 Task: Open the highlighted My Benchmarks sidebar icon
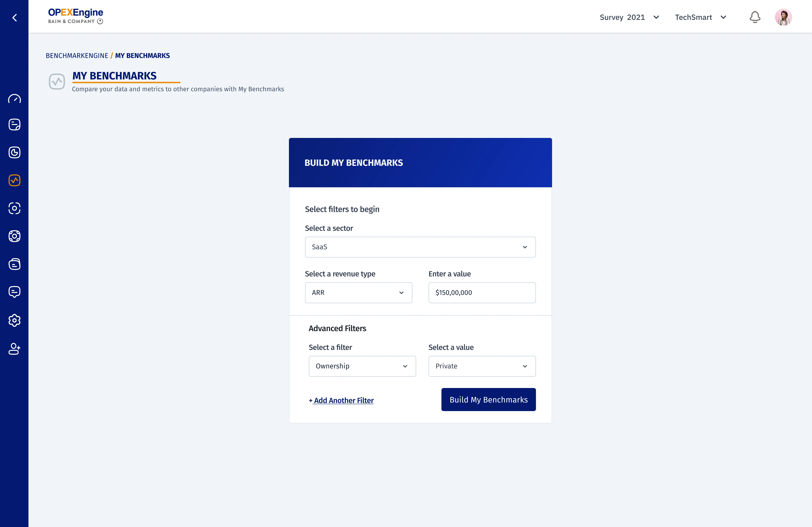tap(14, 180)
